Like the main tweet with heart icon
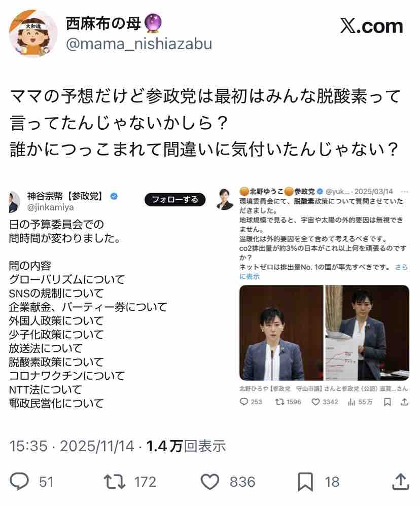 (210, 482)
